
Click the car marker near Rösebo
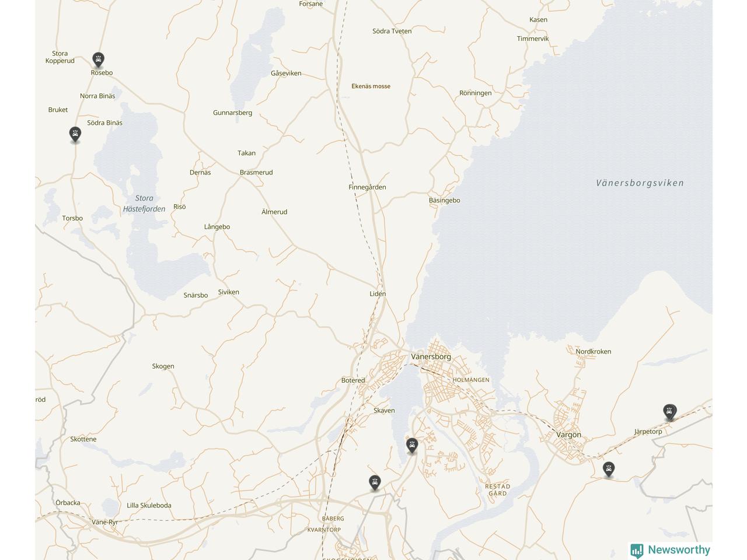pyautogui.click(x=98, y=60)
